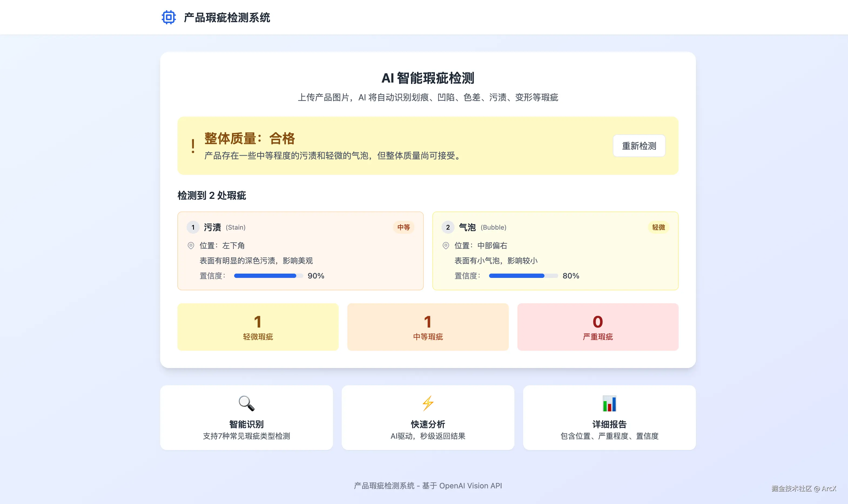Select the 轻微瑕疵 count tile

point(258,327)
